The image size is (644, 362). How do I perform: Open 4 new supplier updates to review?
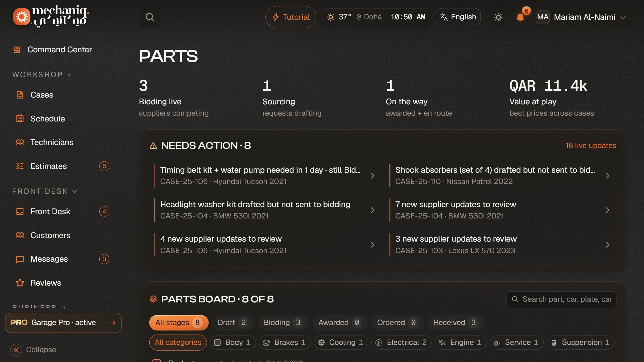[265, 245]
